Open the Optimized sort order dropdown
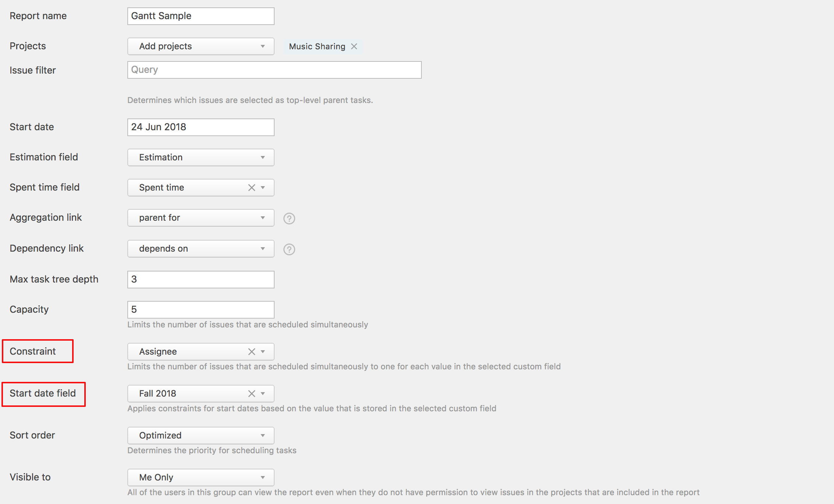Screen dimensions: 834x504 point(201,436)
